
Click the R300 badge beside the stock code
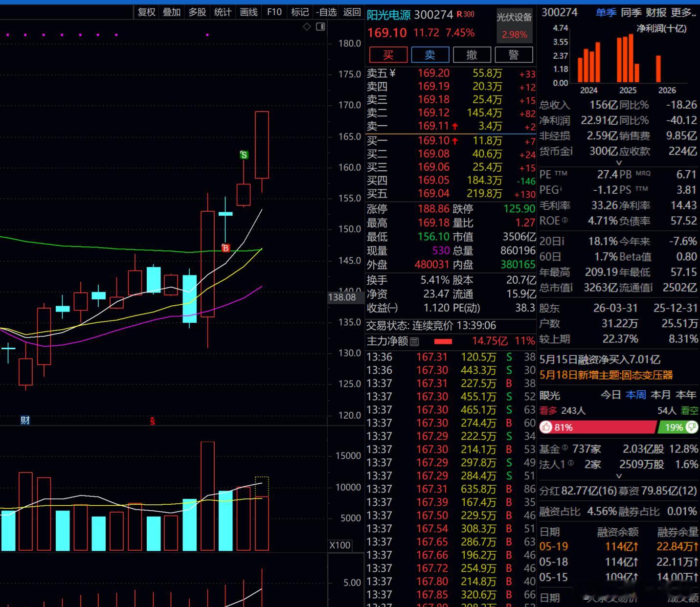coord(466,14)
